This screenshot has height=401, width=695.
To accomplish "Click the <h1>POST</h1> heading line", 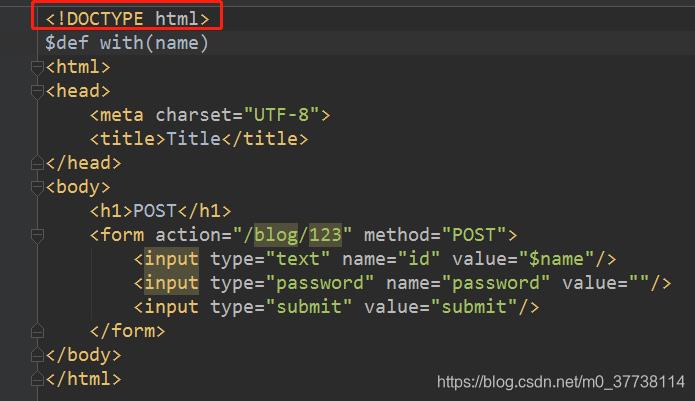I will tap(160, 211).
